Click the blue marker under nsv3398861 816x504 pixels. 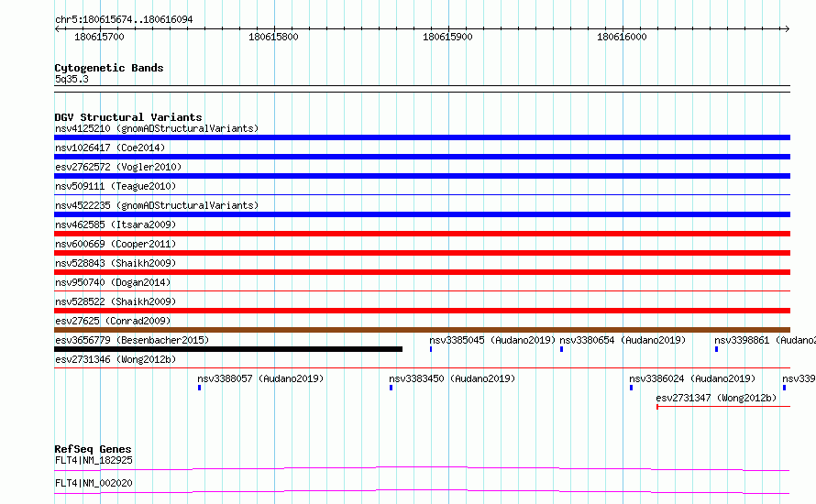pos(717,349)
